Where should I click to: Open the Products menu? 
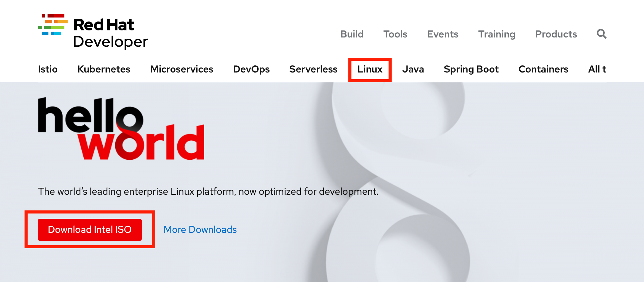(556, 34)
